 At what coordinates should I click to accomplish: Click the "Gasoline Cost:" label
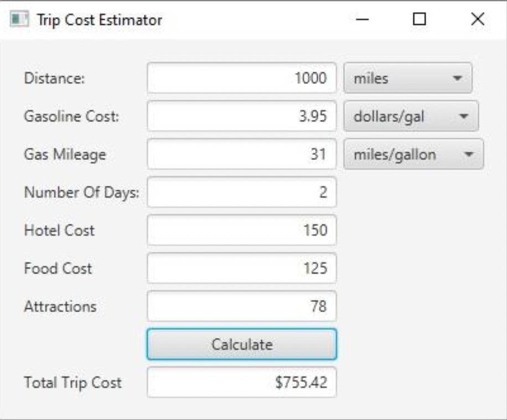(71, 117)
